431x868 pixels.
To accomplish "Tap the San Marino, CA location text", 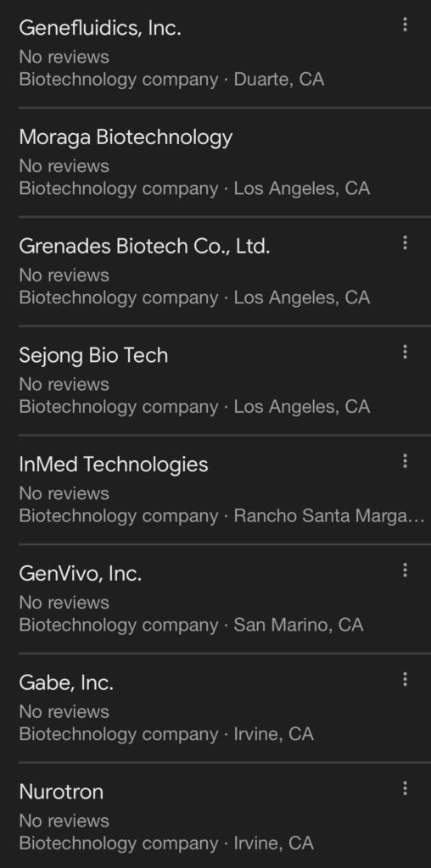I will [299, 625].
